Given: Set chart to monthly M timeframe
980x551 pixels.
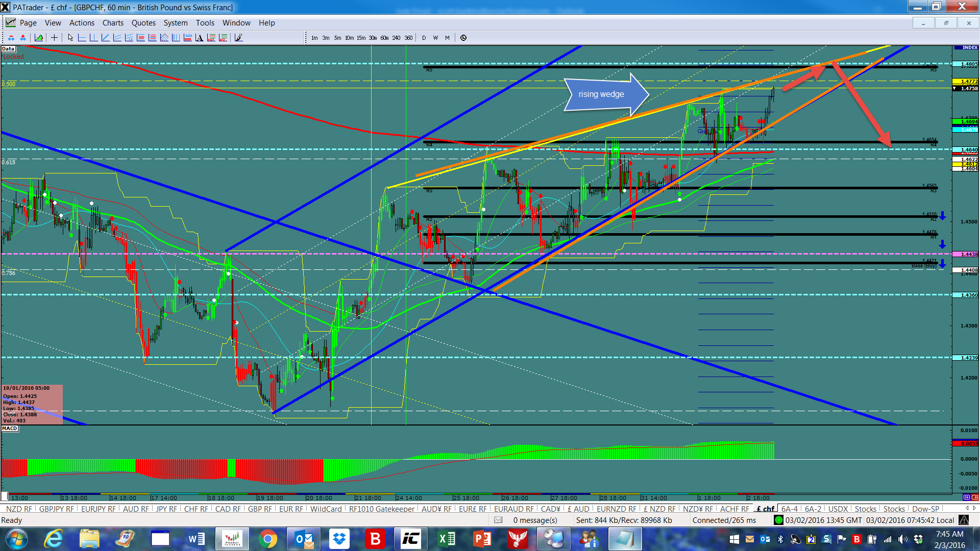Looking at the screenshot, I should pyautogui.click(x=447, y=38).
